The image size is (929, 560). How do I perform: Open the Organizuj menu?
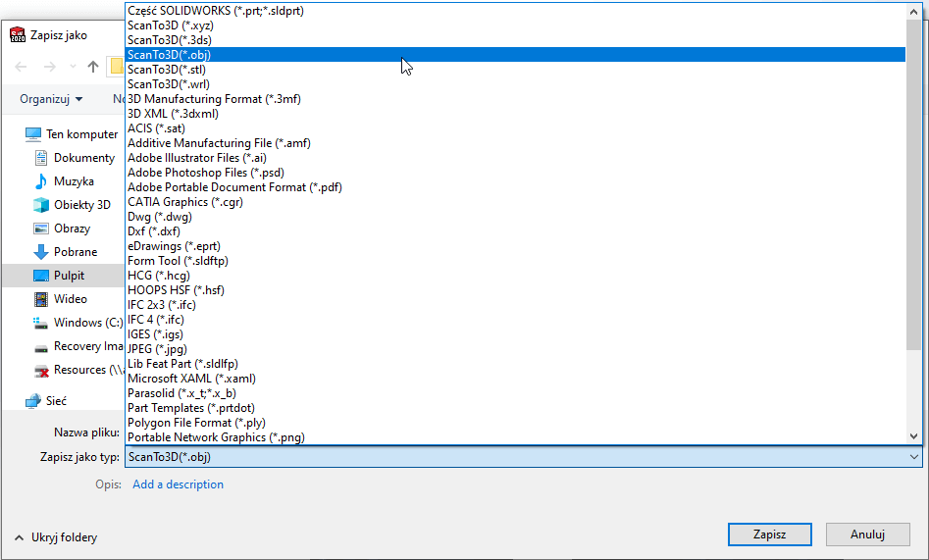(x=51, y=99)
